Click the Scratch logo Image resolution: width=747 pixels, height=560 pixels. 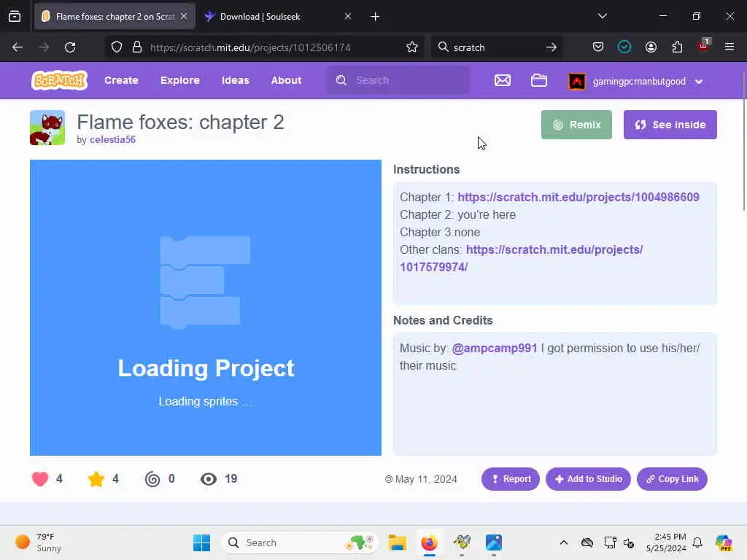(59, 80)
